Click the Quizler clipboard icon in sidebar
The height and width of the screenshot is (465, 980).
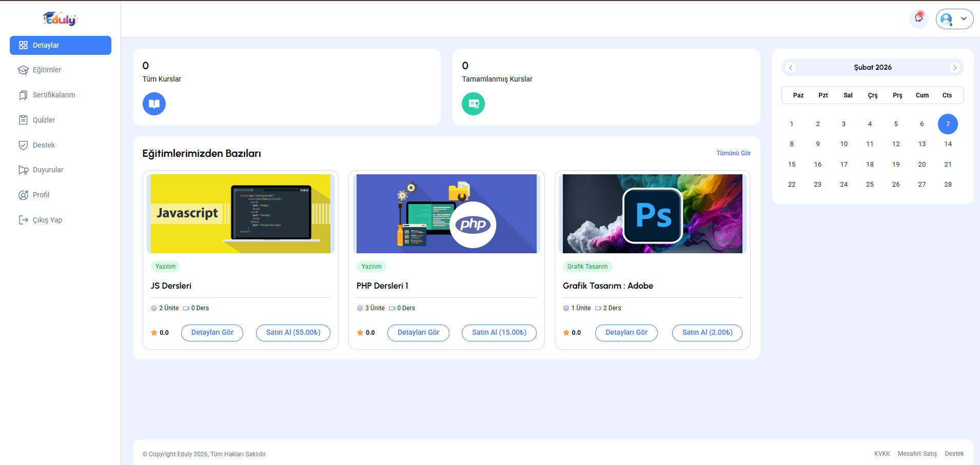(23, 120)
